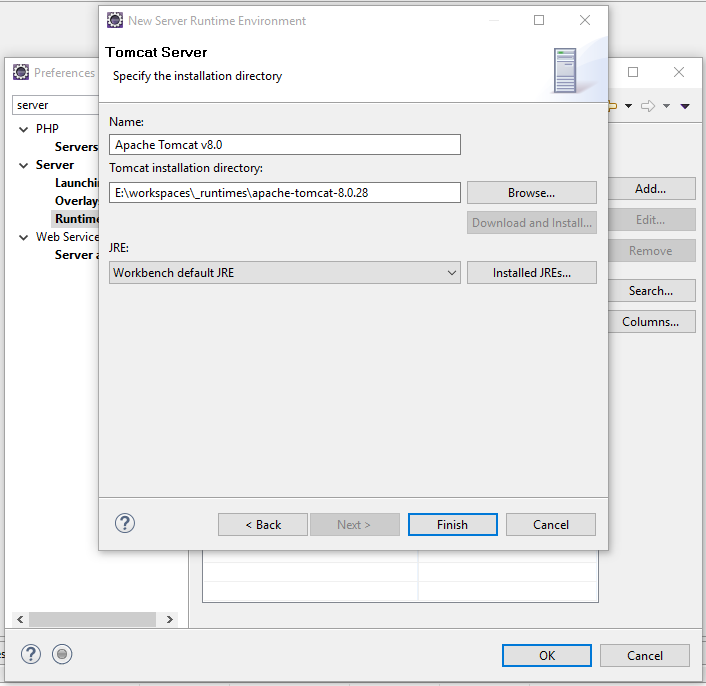Viewport: 706px width, 686px height.
Task: Click the record/import preferences round icon
Action: click(x=62, y=654)
